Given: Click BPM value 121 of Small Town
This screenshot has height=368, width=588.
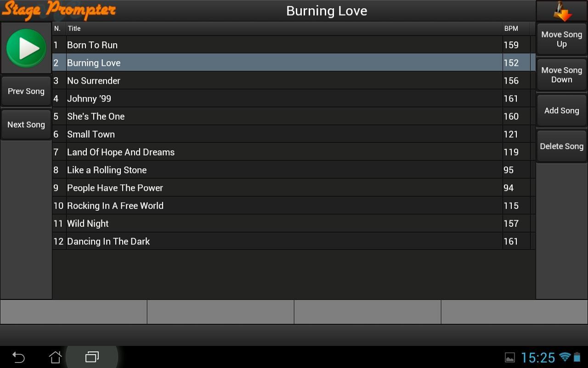Looking at the screenshot, I should click(x=511, y=134).
